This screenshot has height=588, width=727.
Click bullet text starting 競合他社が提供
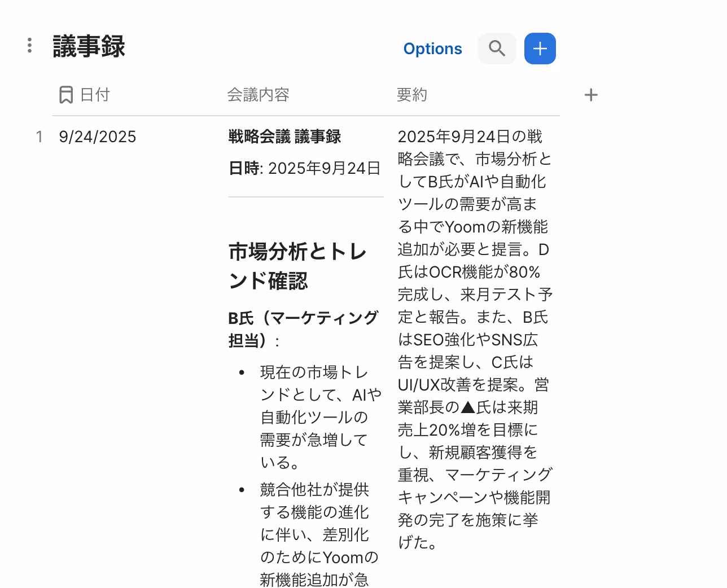tap(319, 534)
